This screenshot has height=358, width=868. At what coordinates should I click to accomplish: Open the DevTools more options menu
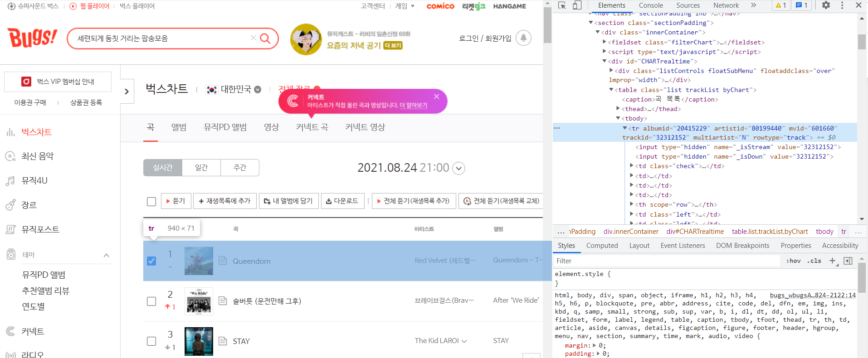pos(842,5)
